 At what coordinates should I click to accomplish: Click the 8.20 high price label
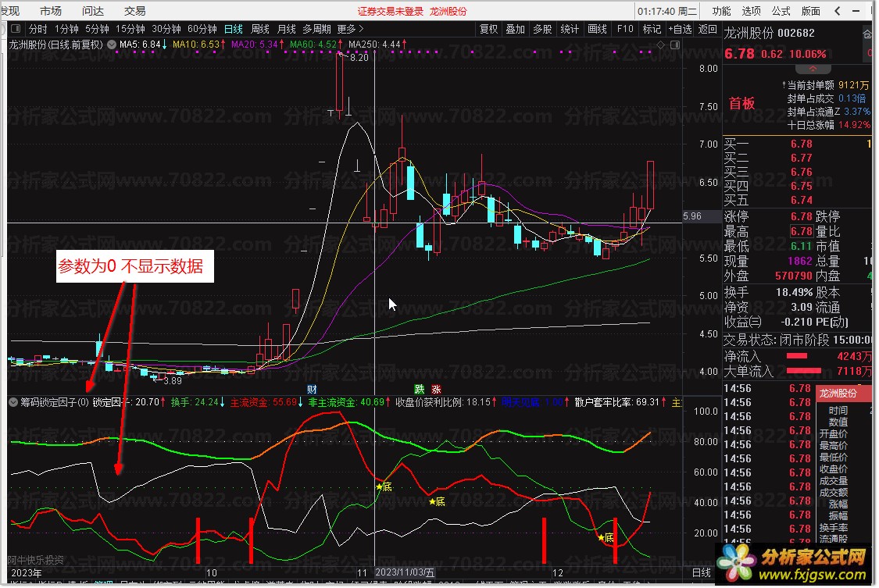tap(359, 57)
